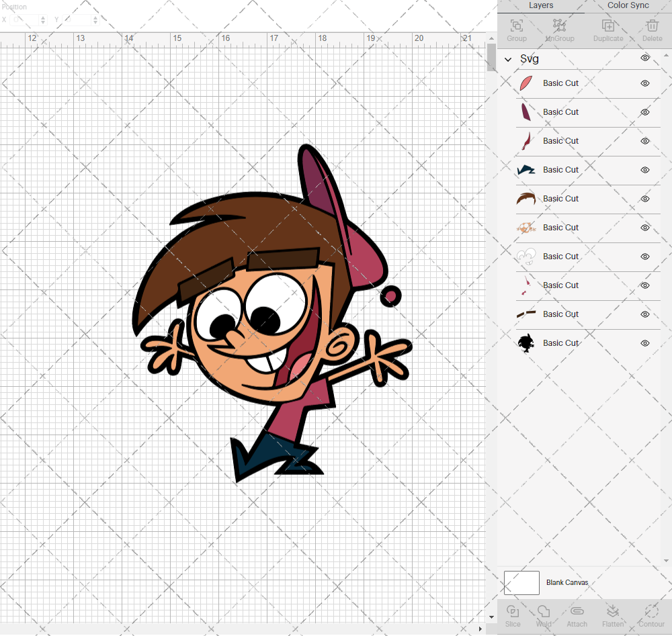Hide the pink shirt pieces layer
Image resolution: width=672 pixels, height=636 pixels.
click(645, 285)
